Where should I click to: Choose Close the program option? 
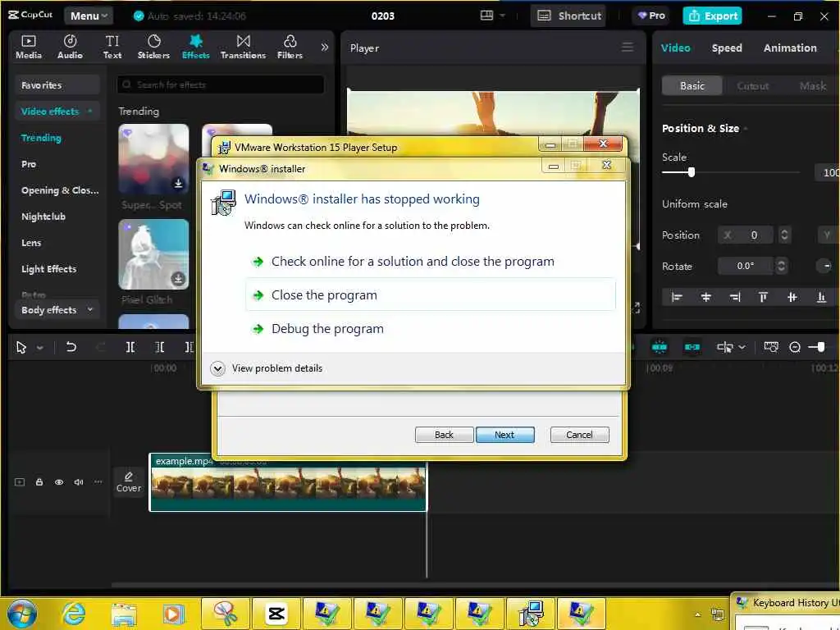[x=431, y=295]
